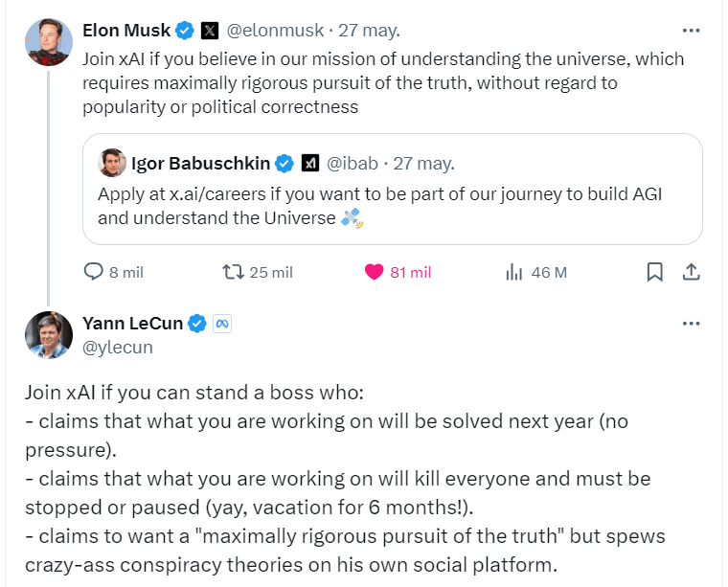This screenshot has height=587, width=728.
Task: Unlike the tweet using the pink heart
Action: [375, 272]
